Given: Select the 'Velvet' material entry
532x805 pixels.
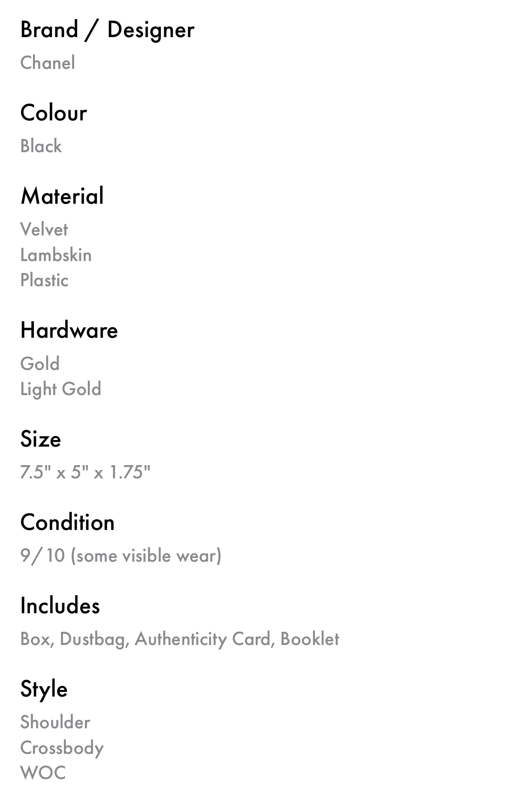Looking at the screenshot, I should pos(44,230).
